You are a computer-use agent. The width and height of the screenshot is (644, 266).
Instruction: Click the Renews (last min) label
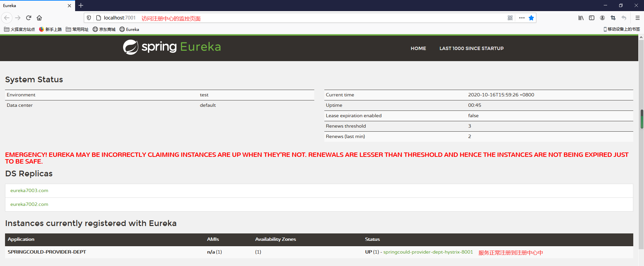(x=345, y=136)
